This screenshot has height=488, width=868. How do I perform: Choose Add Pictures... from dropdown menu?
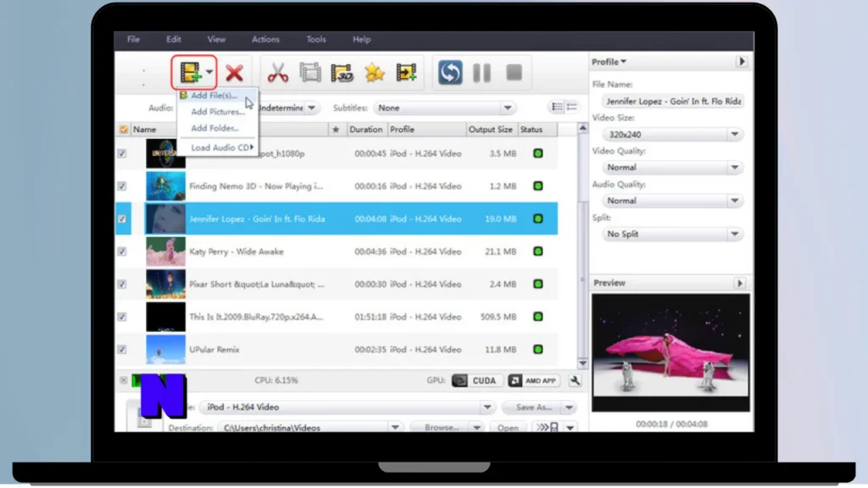[217, 112]
